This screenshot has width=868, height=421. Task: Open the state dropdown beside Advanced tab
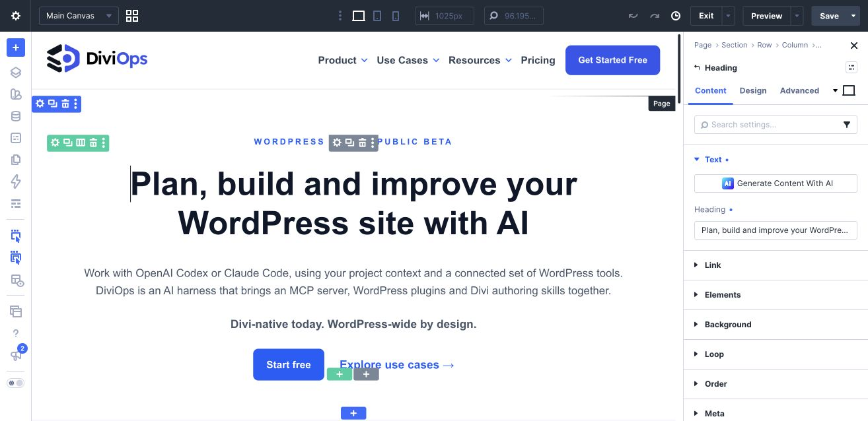pos(835,90)
